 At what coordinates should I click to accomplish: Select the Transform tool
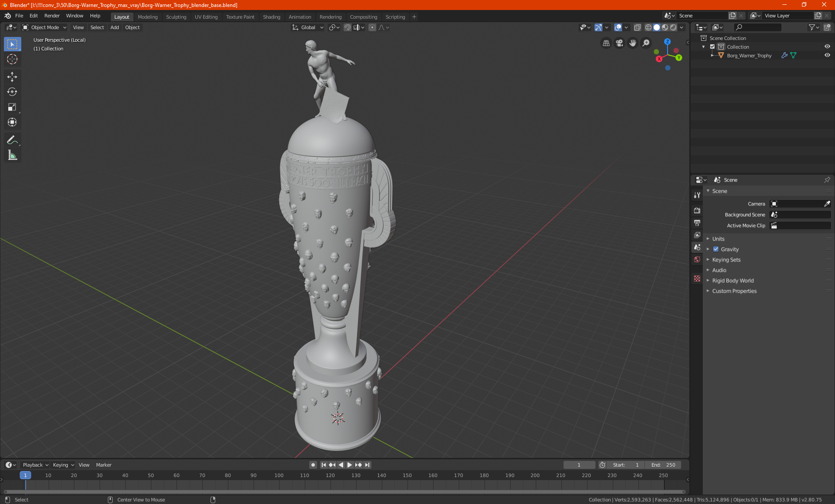pyautogui.click(x=12, y=123)
